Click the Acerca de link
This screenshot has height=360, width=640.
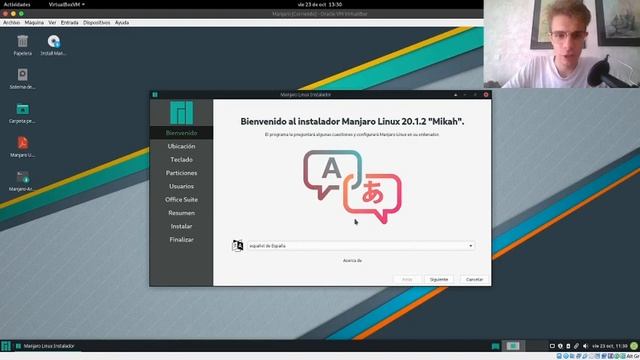pos(353,260)
